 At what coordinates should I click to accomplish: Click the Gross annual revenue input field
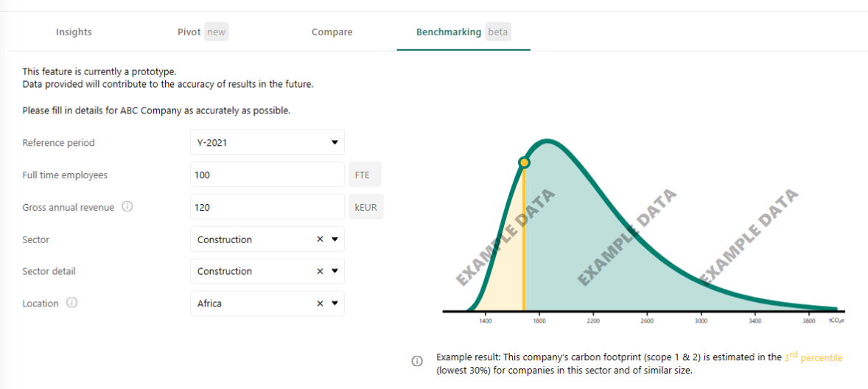point(267,207)
